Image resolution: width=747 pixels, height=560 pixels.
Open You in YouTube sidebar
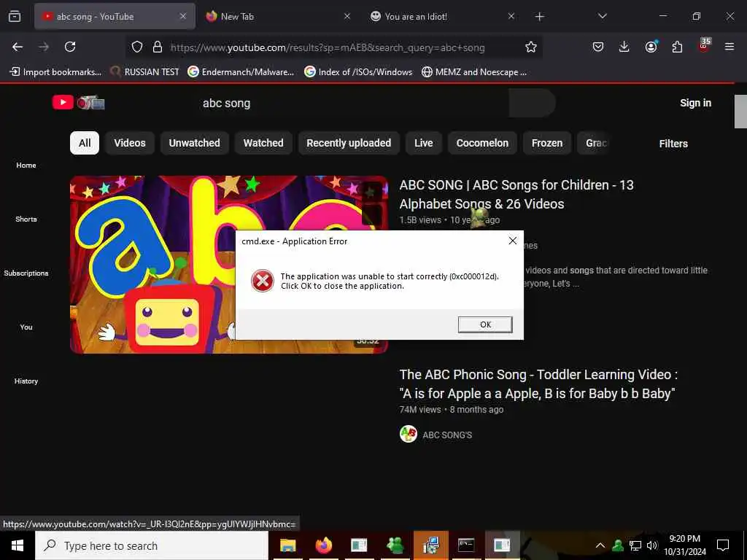pos(26,327)
